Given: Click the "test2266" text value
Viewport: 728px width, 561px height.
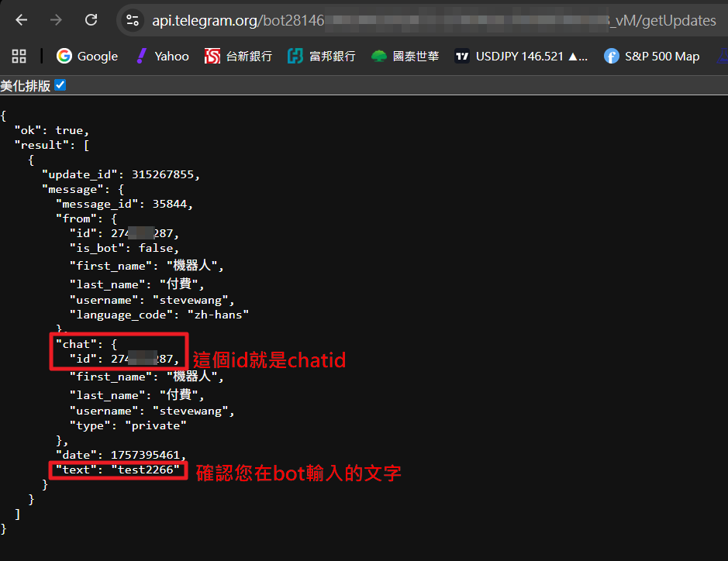Looking at the screenshot, I should click(148, 470).
